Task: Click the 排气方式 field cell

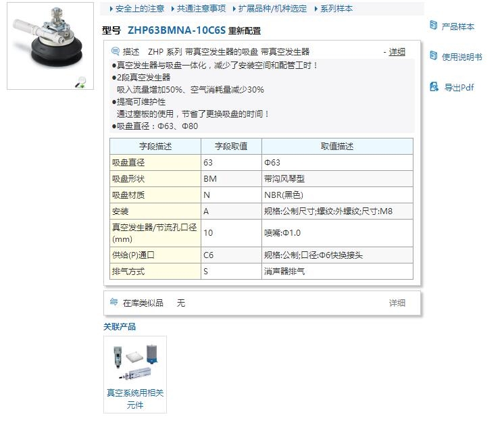Action: (155, 272)
